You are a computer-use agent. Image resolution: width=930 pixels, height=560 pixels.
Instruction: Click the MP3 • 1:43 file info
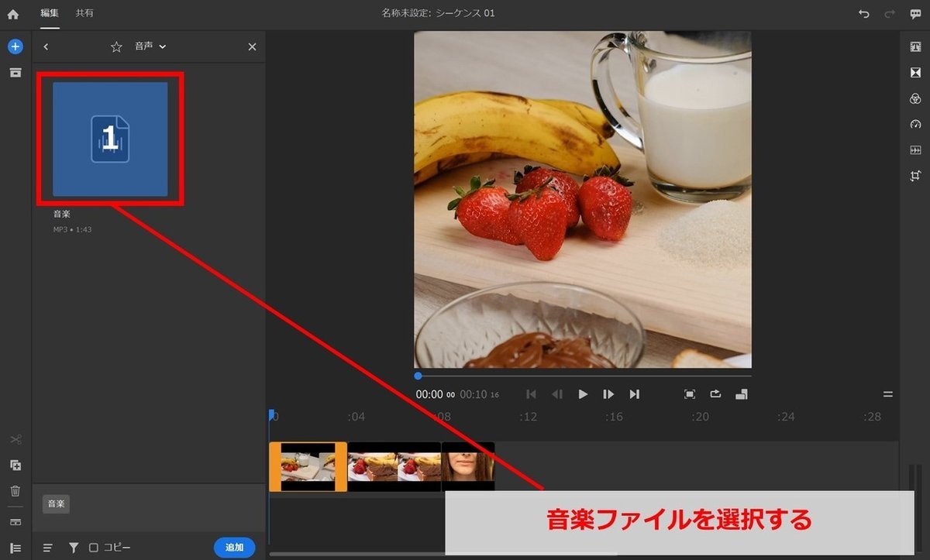72,230
